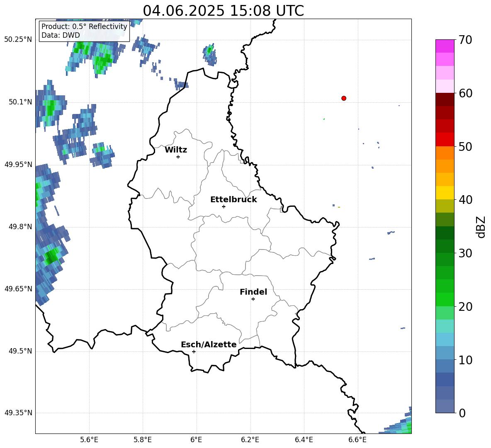The width and height of the screenshot is (491, 448).
Task: Click the 6.6°E longitude label
Action: 357,440
